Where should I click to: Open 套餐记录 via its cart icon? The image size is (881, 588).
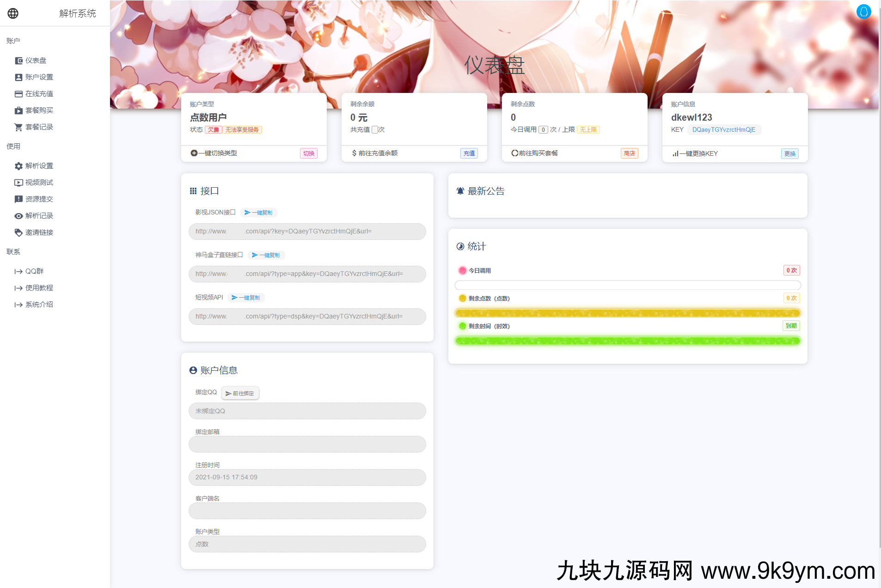tap(18, 127)
